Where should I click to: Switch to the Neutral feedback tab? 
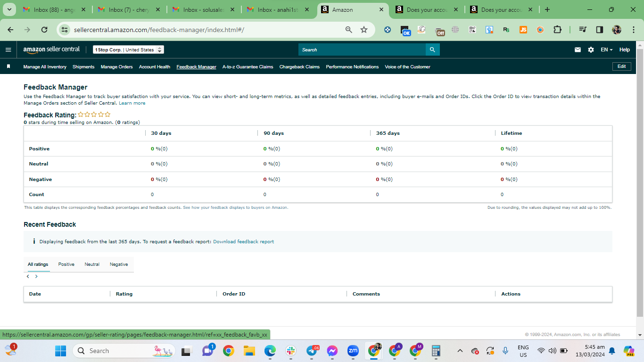coord(92,264)
